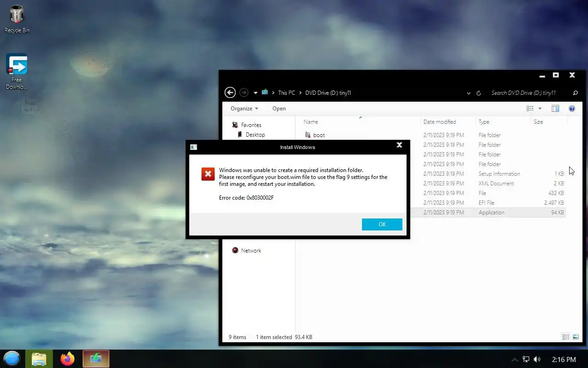This screenshot has height=368, width=588.
Task: Click the red error icon in the dialog
Action: click(x=208, y=174)
